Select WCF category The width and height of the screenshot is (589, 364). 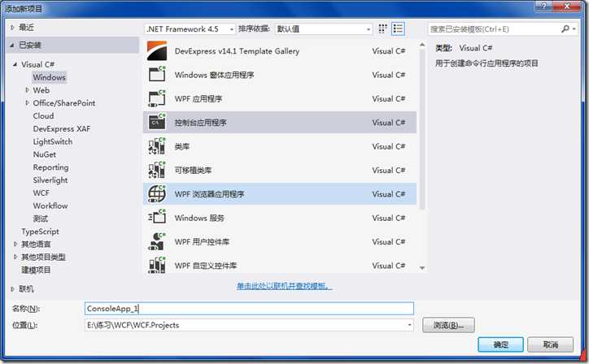click(x=41, y=193)
